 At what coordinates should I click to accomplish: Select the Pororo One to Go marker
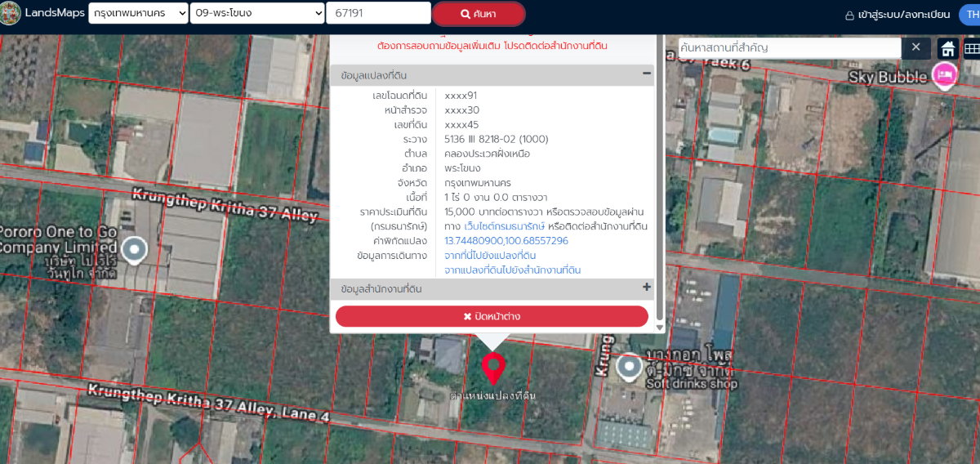tap(133, 250)
